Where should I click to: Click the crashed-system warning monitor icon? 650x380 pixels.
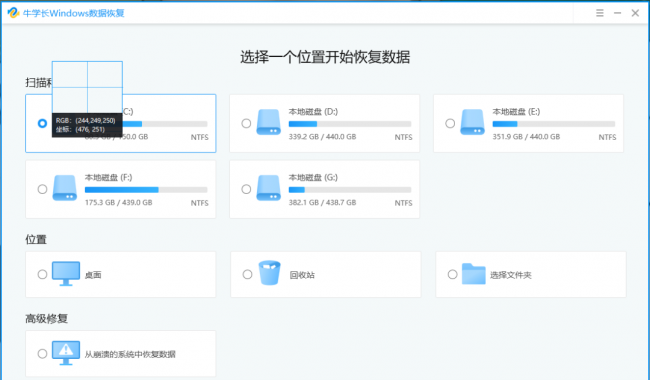point(65,353)
